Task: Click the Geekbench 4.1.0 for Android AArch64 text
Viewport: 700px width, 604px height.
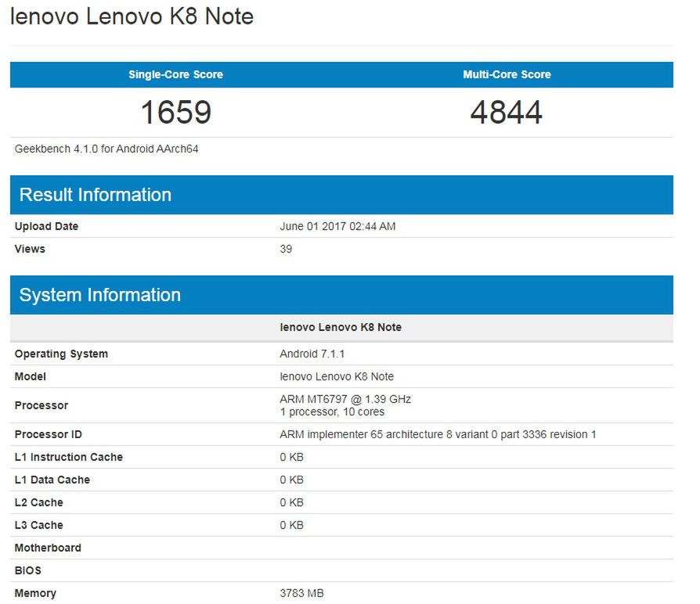Action: coord(106,149)
